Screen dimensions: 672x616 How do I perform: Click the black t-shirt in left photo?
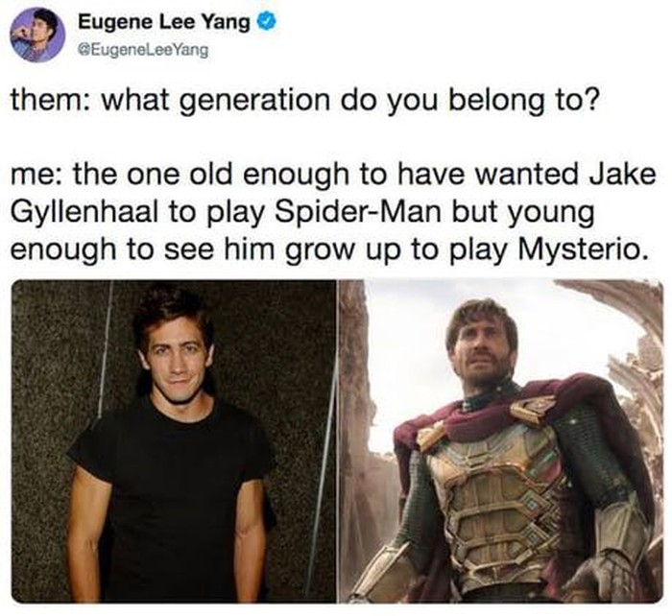pyautogui.click(x=174, y=492)
